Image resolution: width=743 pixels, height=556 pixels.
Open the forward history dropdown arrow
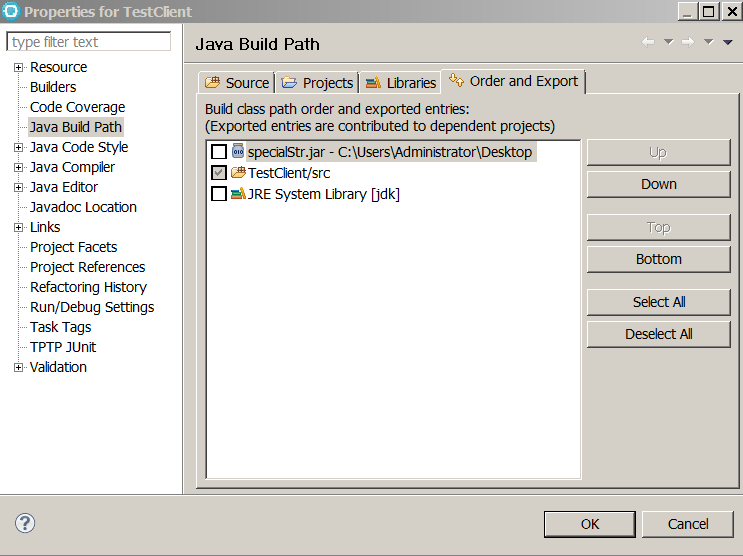pyautogui.click(x=708, y=42)
